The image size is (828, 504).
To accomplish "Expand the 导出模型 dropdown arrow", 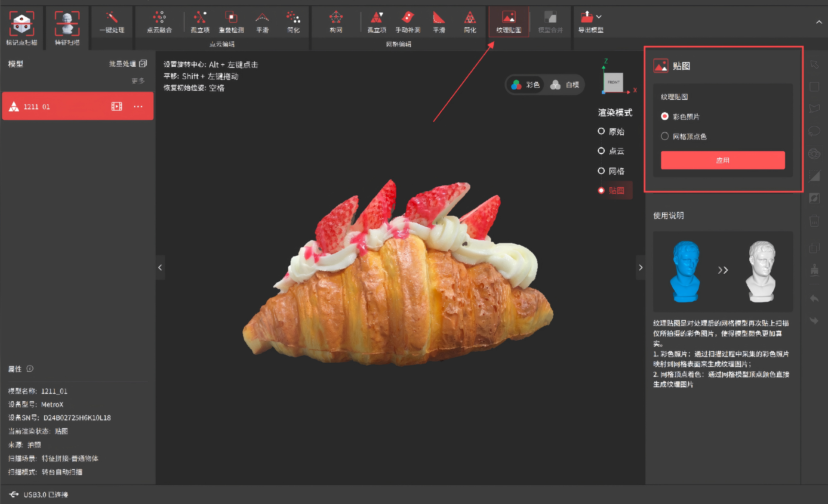I will coord(599,16).
